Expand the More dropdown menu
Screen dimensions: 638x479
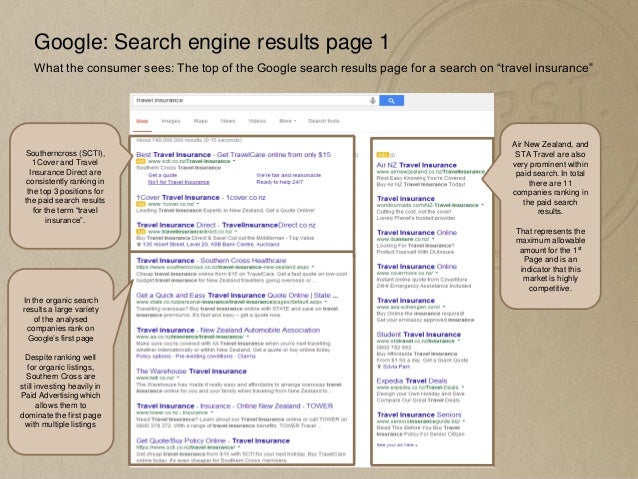(287, 121)
